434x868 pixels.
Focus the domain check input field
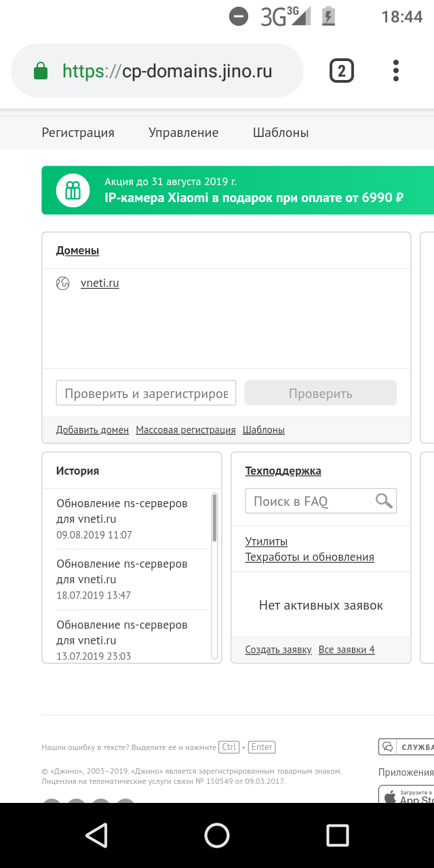point(146,393)
